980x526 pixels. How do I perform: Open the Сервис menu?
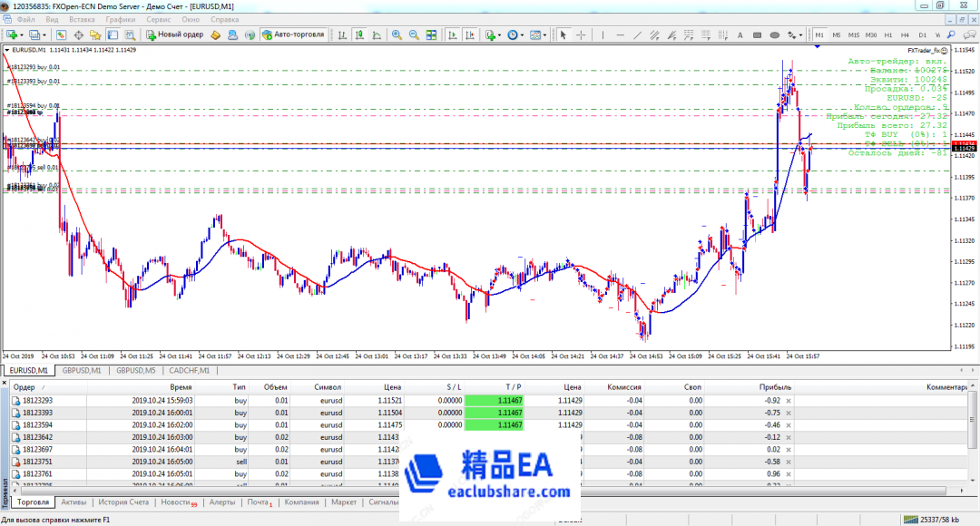tap(158, 19)
